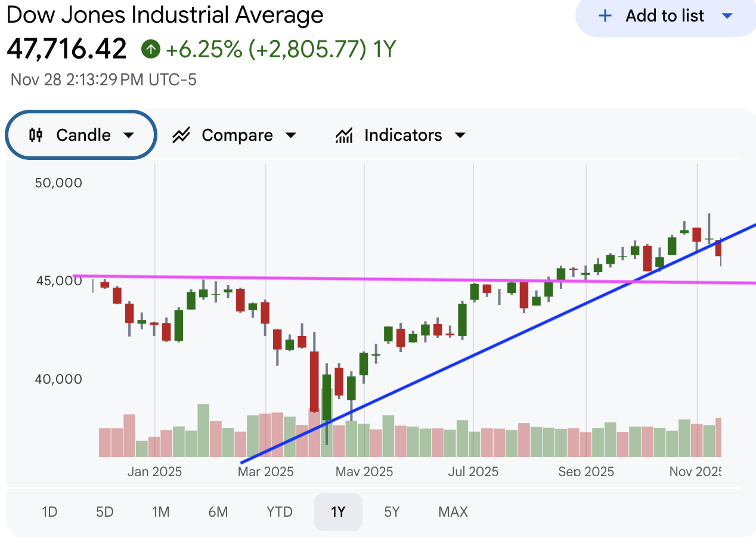
Task: Select the 5D time range
Action: click(x=104, y=512)
